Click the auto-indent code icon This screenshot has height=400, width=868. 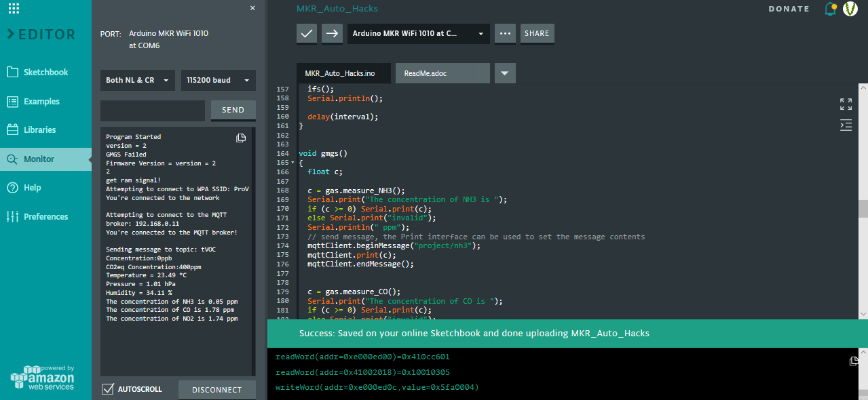(846, 125)
